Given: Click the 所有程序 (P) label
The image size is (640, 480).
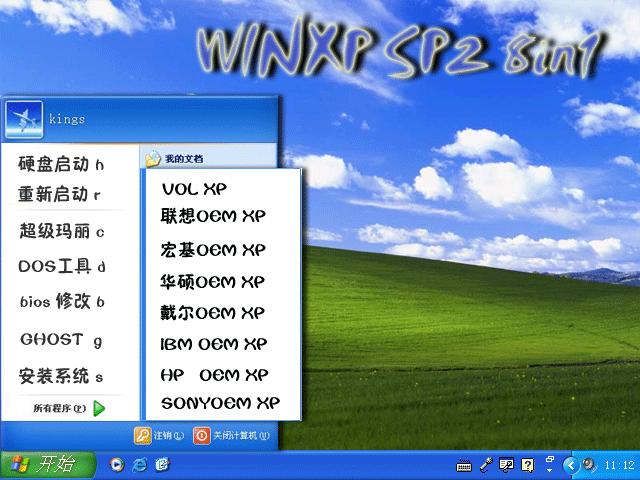Looking at the screenshot, I should (x=60, y=408).
